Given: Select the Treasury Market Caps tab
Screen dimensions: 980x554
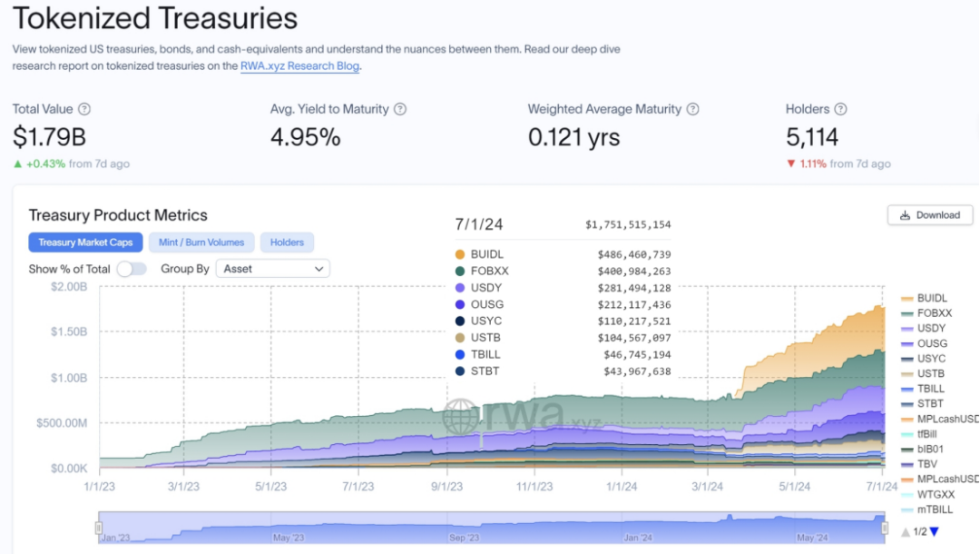Looking at the screenshot, I should point(85,242).
